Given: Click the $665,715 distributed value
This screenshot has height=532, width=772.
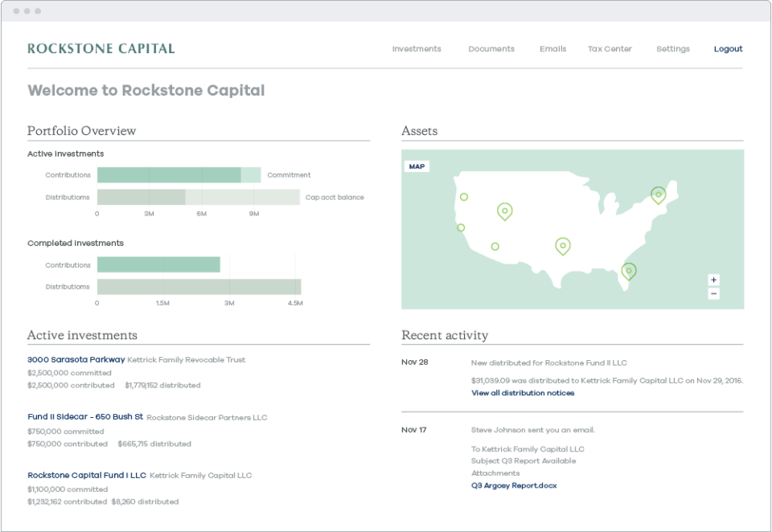Looking at the screenshot, I should [154, 444].
